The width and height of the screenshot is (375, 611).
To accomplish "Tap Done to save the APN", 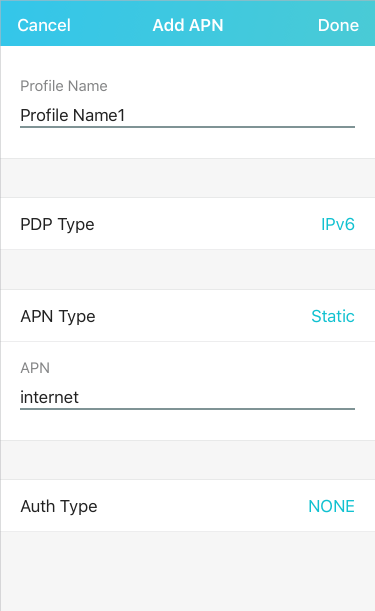I will 338,25.
